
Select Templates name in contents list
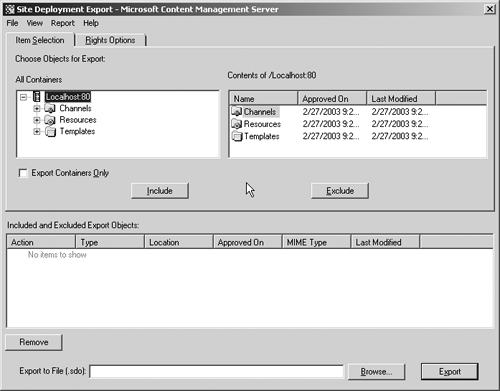(x=262, y=136)
